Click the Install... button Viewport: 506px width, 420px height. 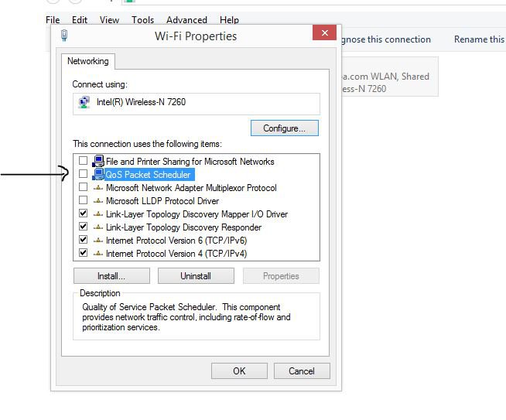pos(111,276)
